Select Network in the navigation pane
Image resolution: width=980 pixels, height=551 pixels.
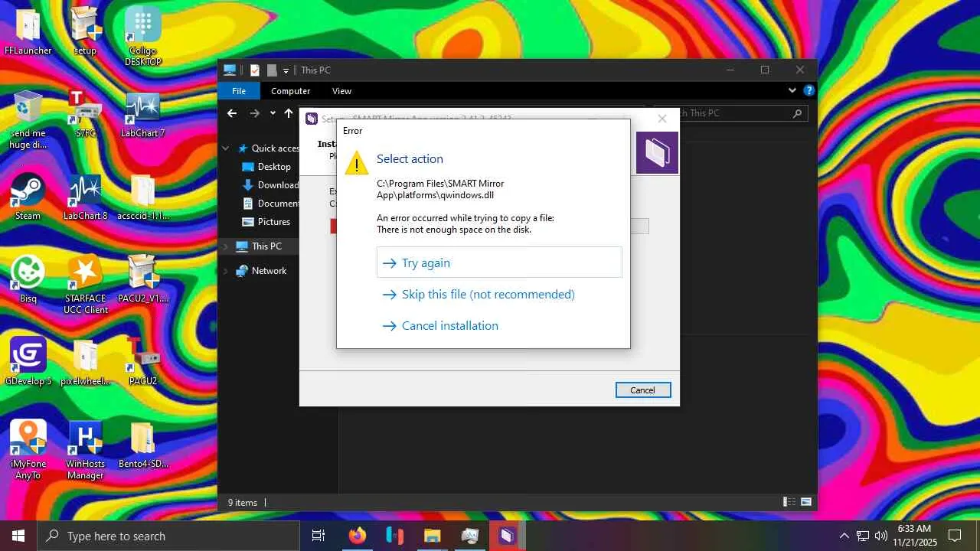click(x=261, y=271)
